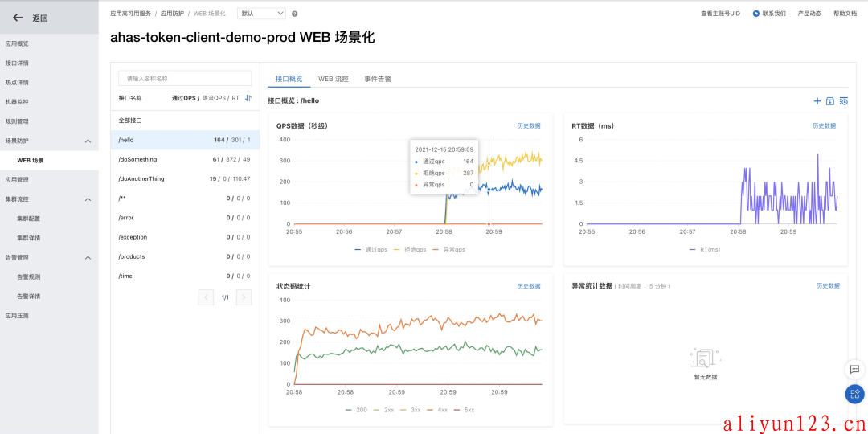Open 历史数据 link on QPS数据 chart

tap(528, 126)
